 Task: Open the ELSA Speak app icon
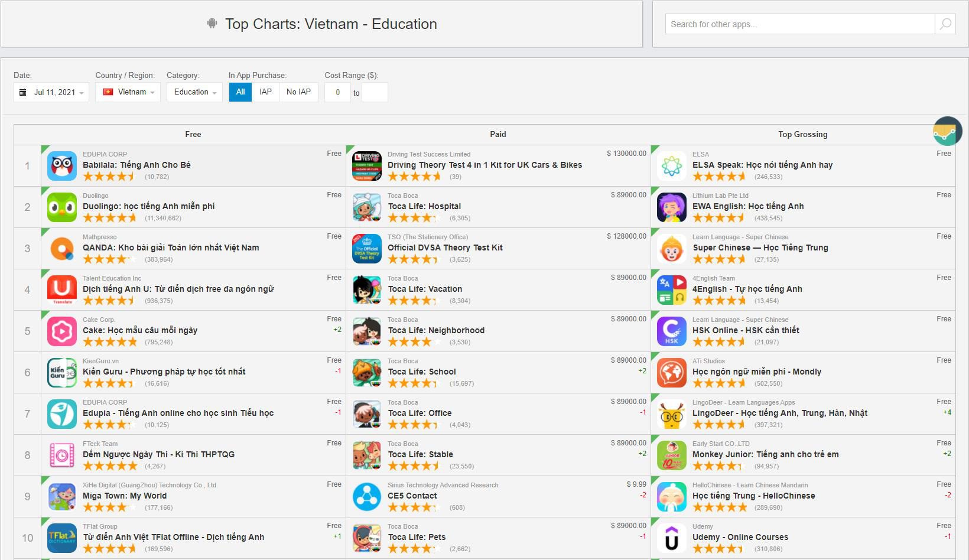point(672,166)
